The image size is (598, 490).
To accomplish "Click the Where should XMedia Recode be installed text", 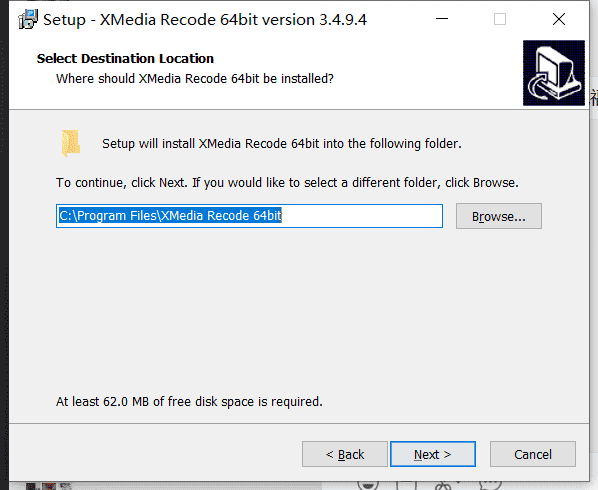I will click(195, 79).
